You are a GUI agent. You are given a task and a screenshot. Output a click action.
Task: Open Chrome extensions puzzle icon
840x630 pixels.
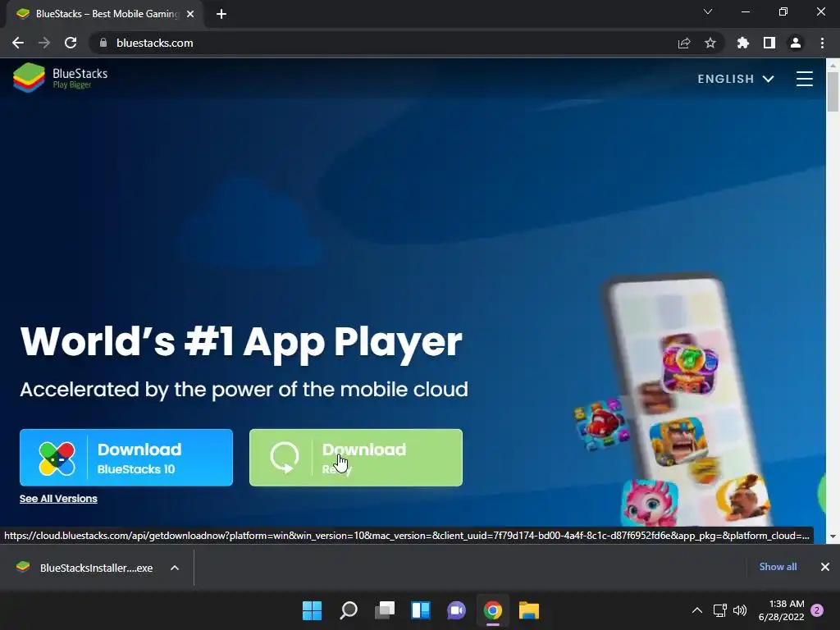pos(743,43)
